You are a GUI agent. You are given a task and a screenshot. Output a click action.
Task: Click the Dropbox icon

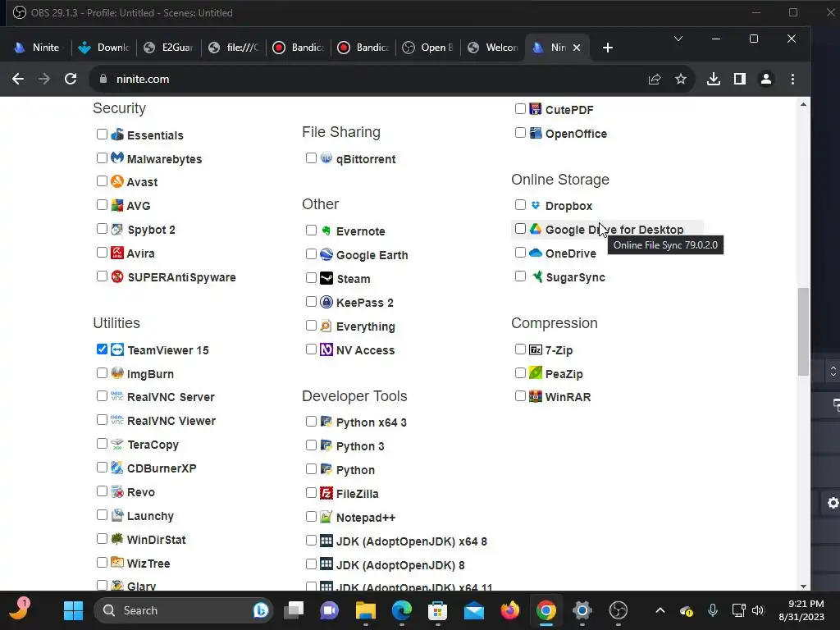point(536,205)
